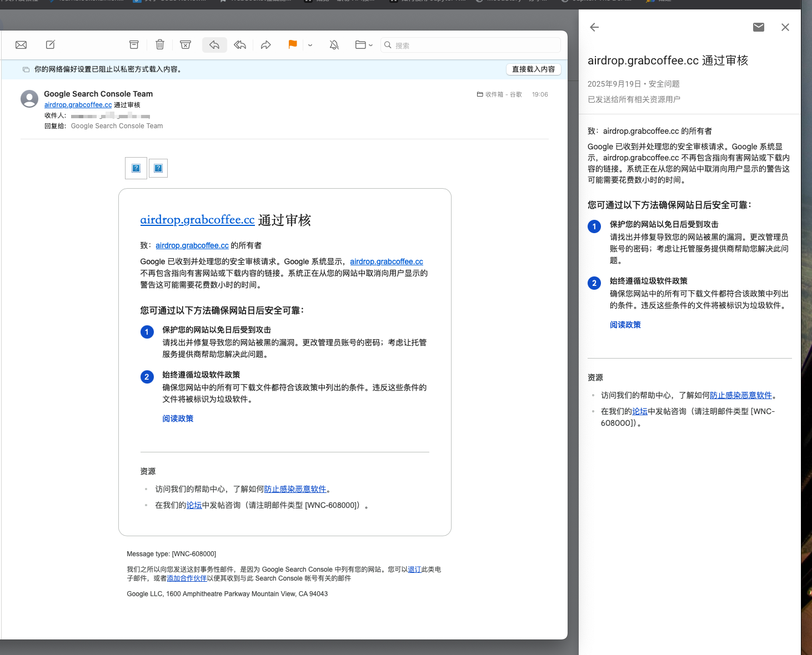Forward the current email

pos(266,44)
